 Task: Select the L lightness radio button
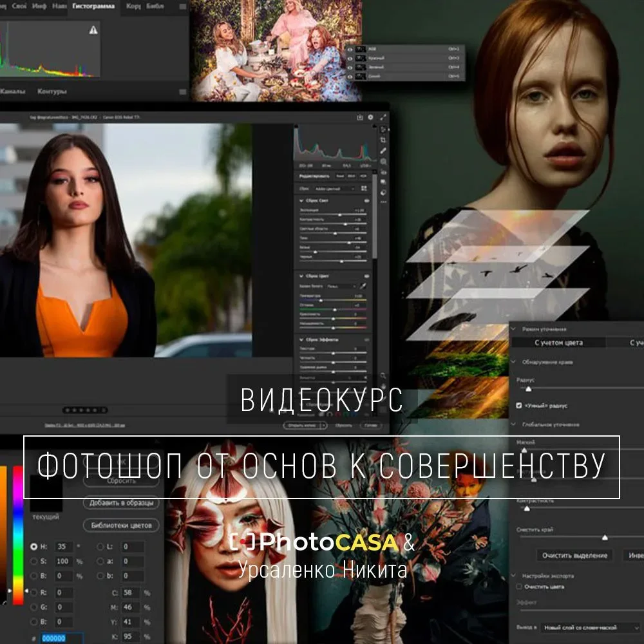pos(100,547)
